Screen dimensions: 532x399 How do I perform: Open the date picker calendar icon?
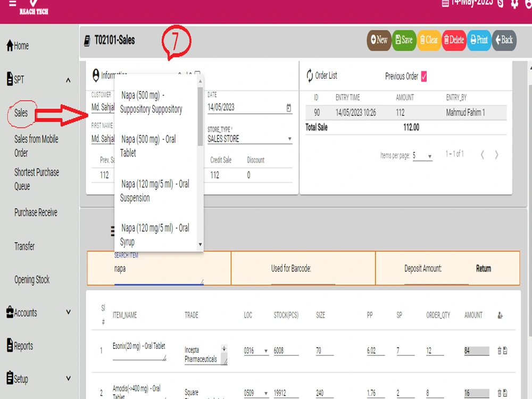tap(289, 107)
